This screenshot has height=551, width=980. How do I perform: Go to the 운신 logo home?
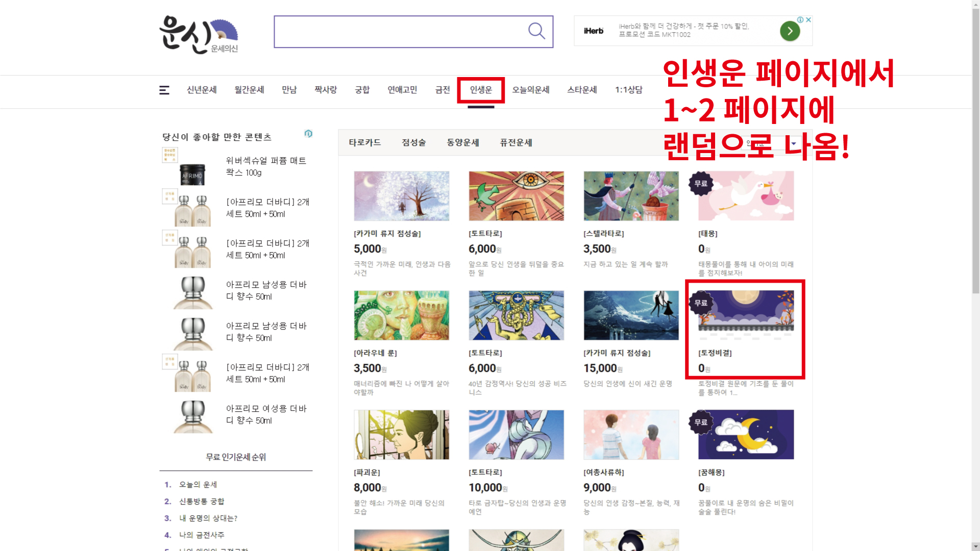199,34
